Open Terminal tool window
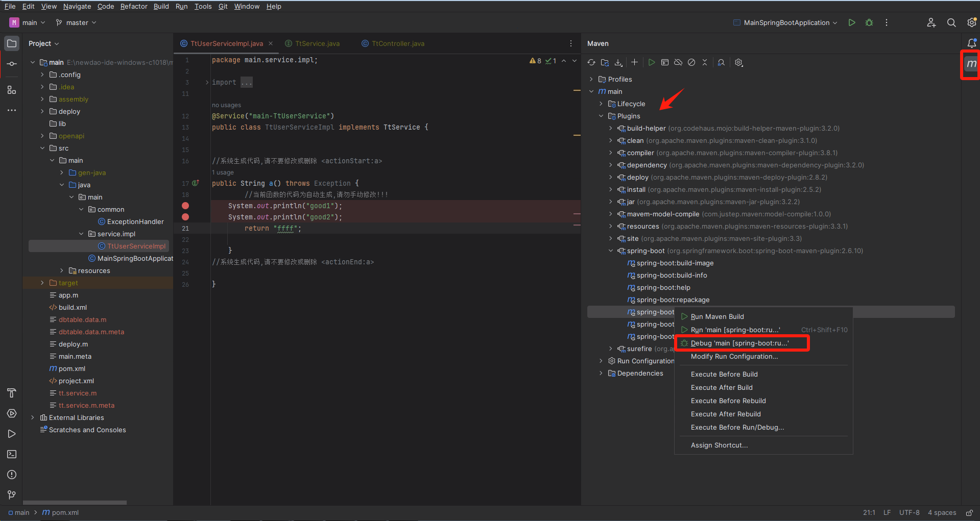This screenshot has width=980, height=521. (12, 454)
